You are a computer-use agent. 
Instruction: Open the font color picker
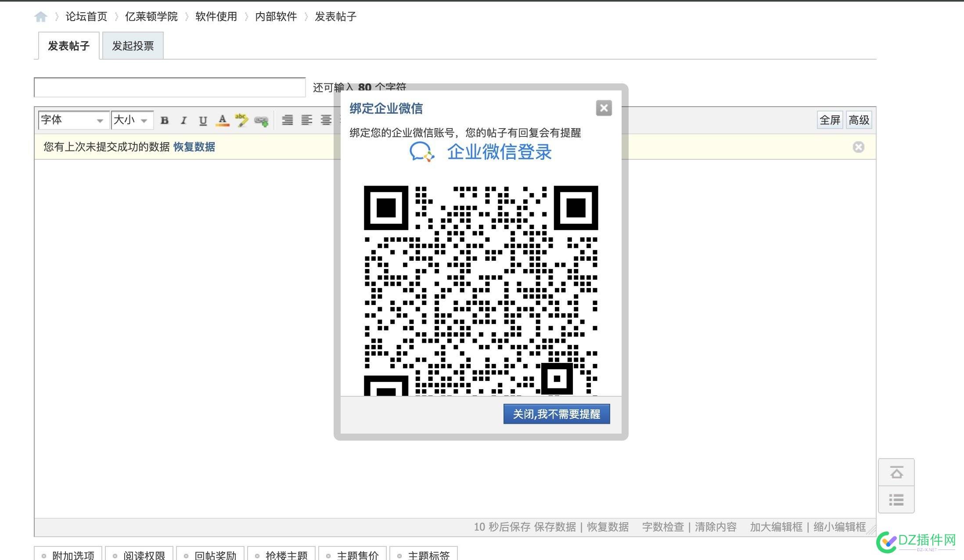[223, 120]
